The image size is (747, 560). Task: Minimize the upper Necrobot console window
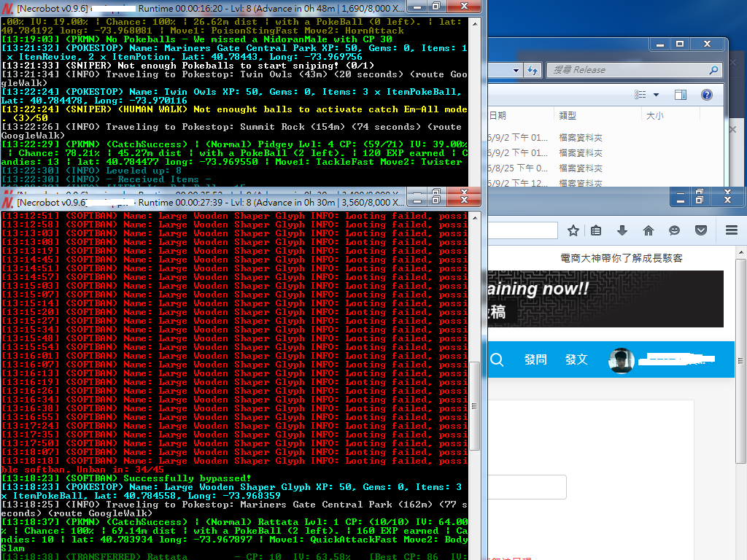pyautogui.click(x=417, y=7)
